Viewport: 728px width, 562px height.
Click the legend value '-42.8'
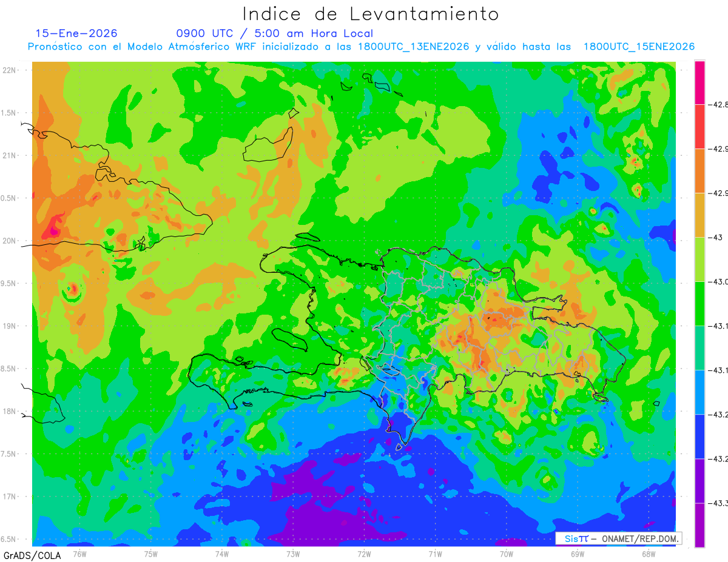coord(720,105)
